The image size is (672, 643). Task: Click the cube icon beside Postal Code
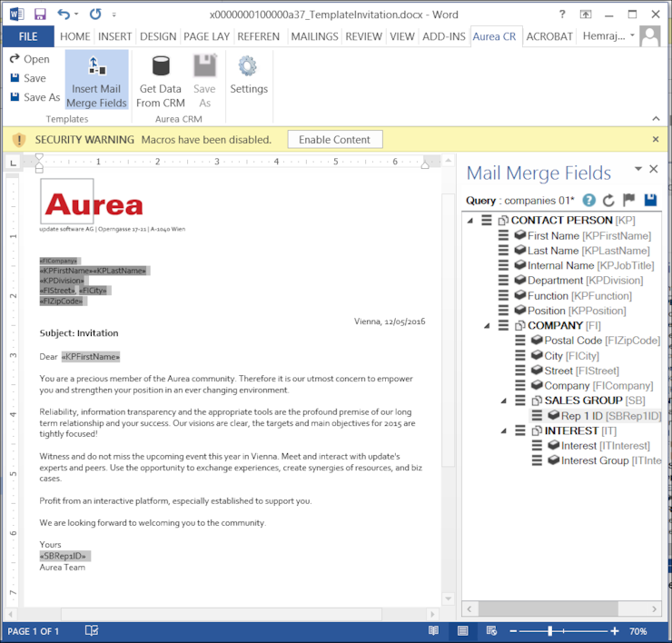pos(537,340)
